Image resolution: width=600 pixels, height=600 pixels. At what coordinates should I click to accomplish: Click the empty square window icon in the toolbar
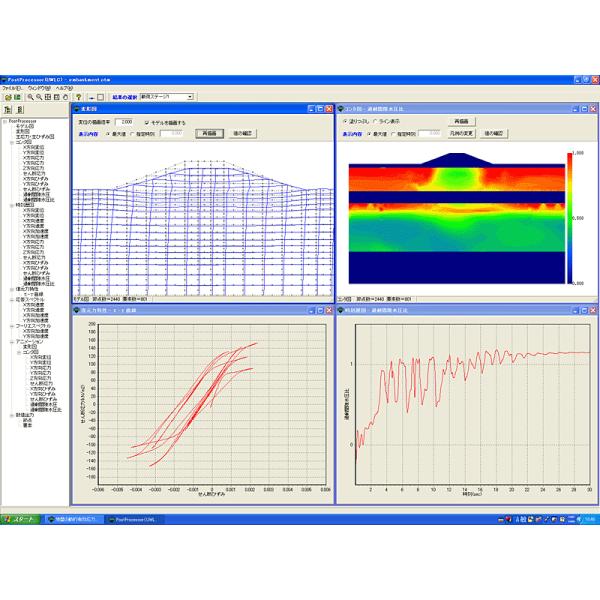[100, 97]
